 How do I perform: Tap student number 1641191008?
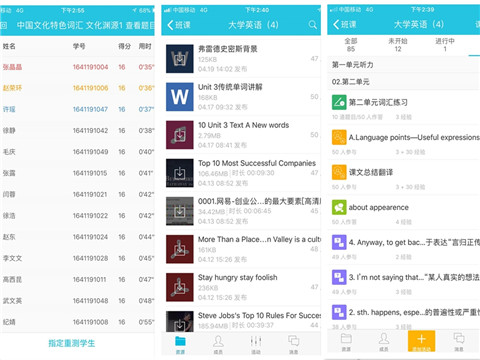tap(90, 322)
